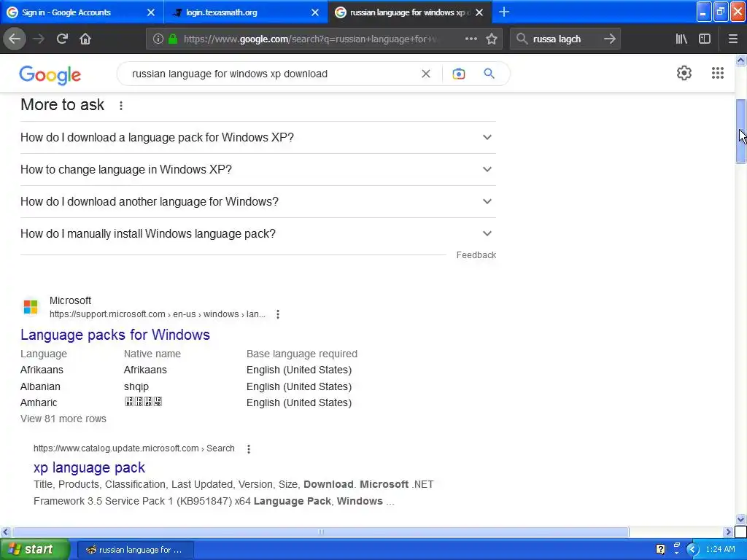Viewport: 747px width, 560px height.
Task: Click the Microsoft logo favicon in result
Action: pos(31,307)
